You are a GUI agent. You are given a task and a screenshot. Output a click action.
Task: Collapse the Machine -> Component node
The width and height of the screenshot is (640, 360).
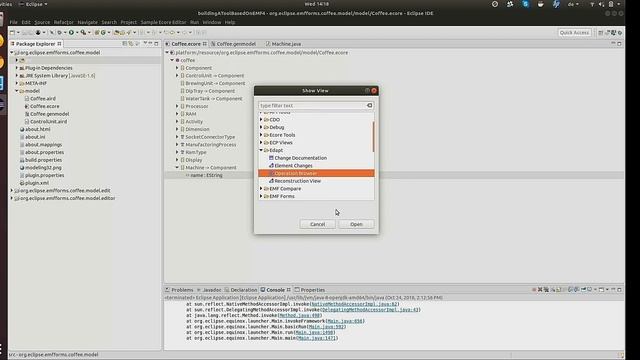[177, 167]
